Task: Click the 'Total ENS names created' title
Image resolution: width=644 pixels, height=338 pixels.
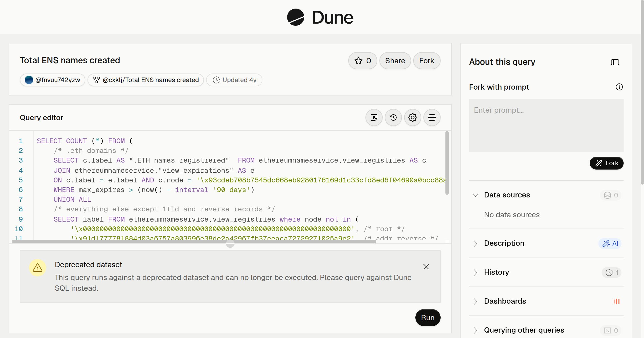Action: tap(70, 60)
